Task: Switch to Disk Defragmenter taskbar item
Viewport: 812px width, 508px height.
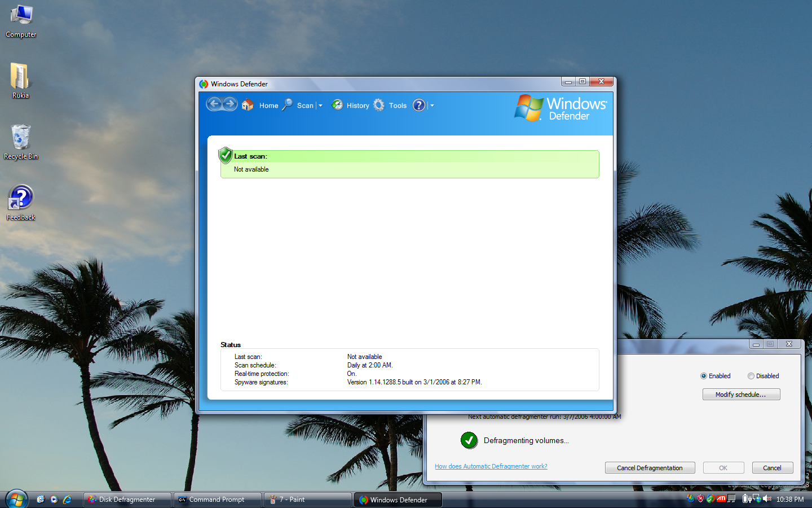Action: (x=127, y=500)
